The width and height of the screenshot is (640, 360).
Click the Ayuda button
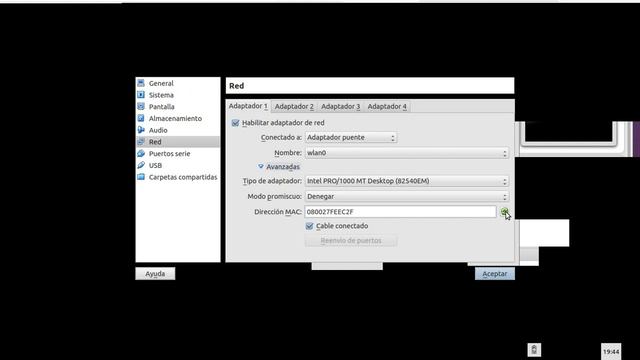click(x=155, y=274)
